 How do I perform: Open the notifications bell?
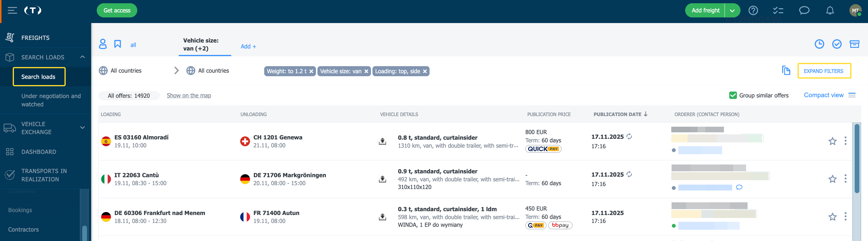point(830,11)
